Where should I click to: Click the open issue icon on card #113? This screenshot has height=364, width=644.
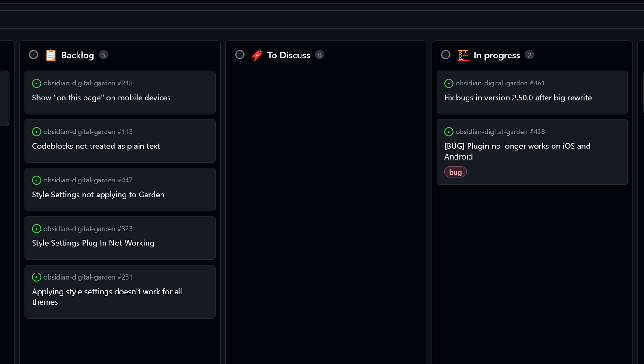(x=36, y=132)
